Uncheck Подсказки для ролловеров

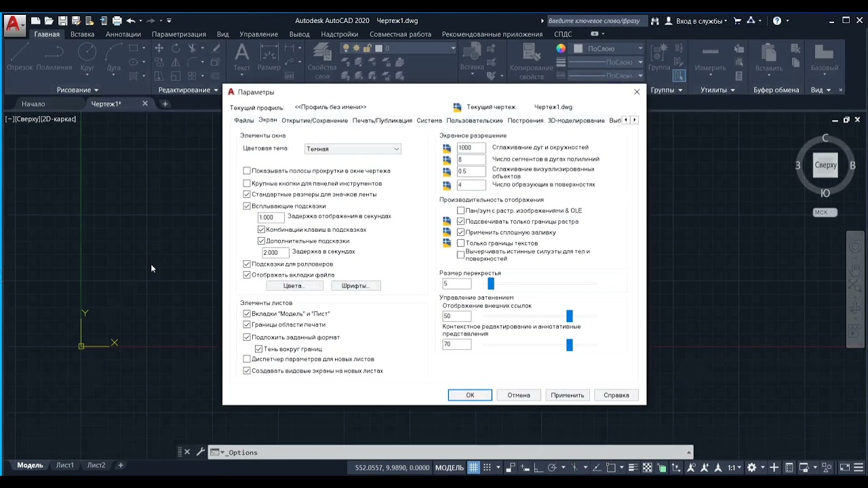pos(247,264)
